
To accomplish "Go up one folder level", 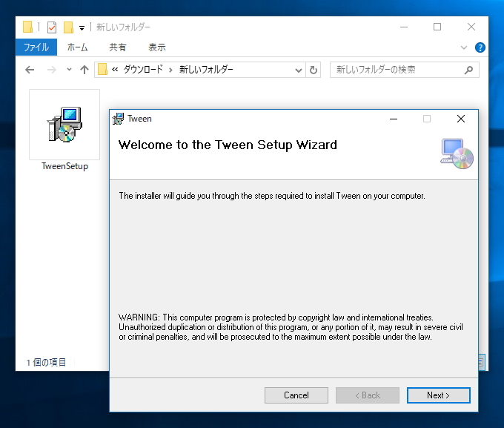I will tap(84, 70).
